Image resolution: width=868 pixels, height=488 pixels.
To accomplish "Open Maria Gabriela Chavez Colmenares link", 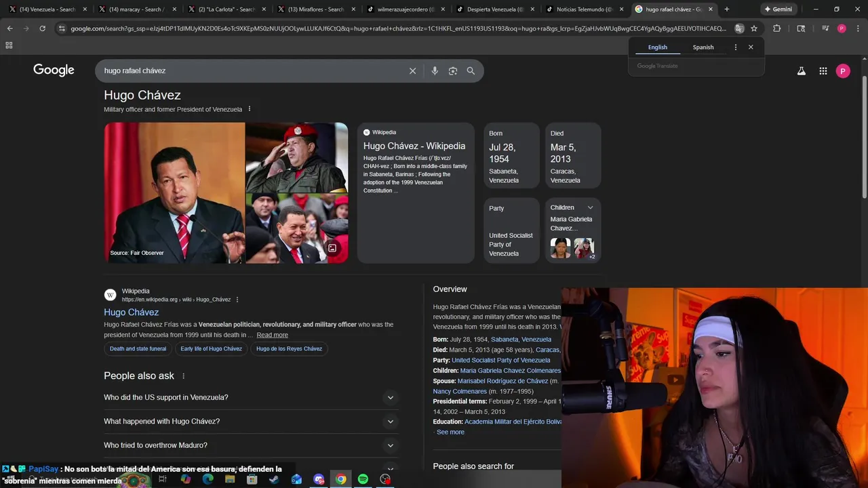I will click(511, 371).
